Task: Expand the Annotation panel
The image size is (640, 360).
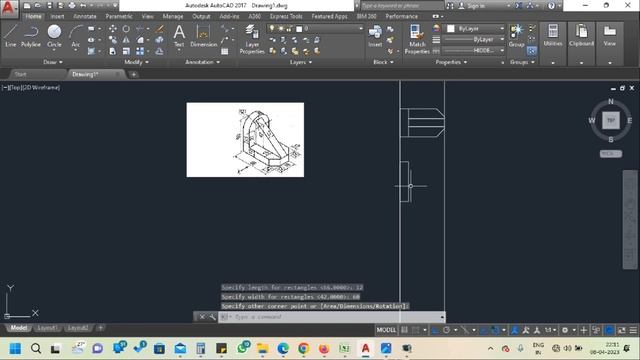Action: [202, 62]
